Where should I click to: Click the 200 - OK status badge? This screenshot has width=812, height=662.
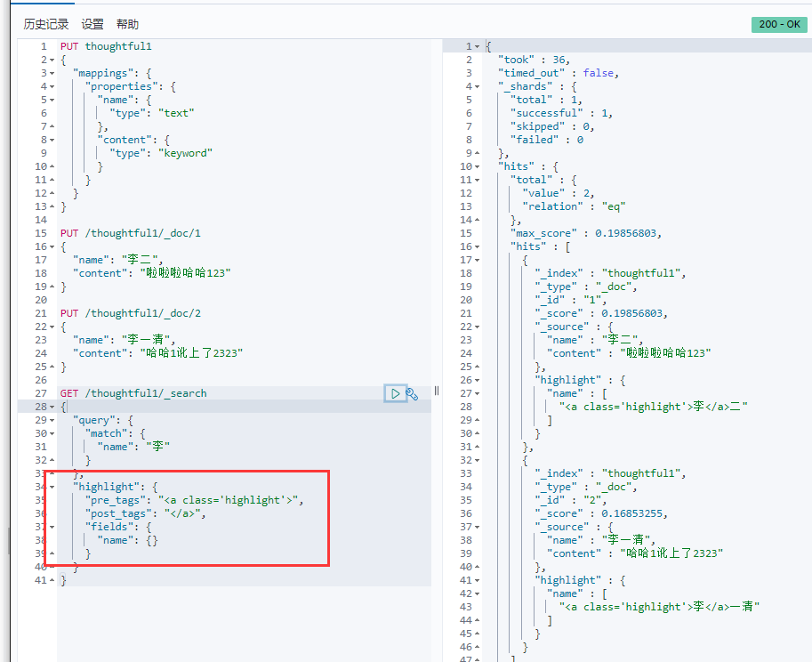coord(779,24)
